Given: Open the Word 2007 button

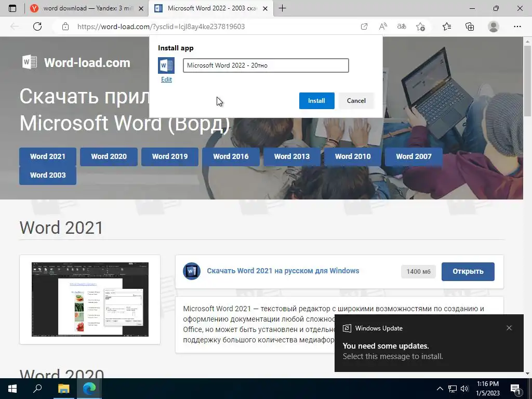Looking at the screenshot, I should (414, 157).
